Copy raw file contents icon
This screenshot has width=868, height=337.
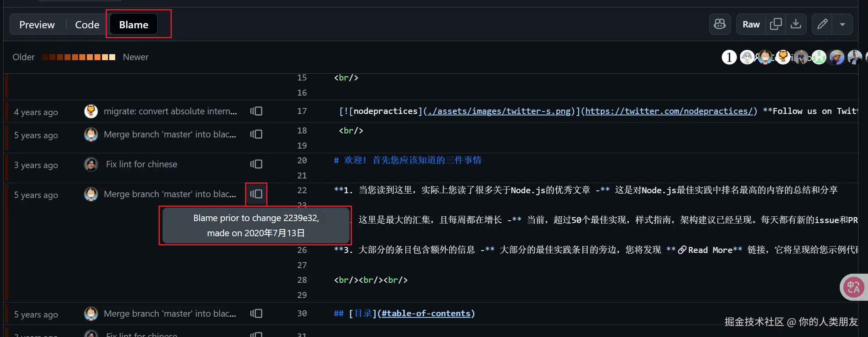click(776, 24)
